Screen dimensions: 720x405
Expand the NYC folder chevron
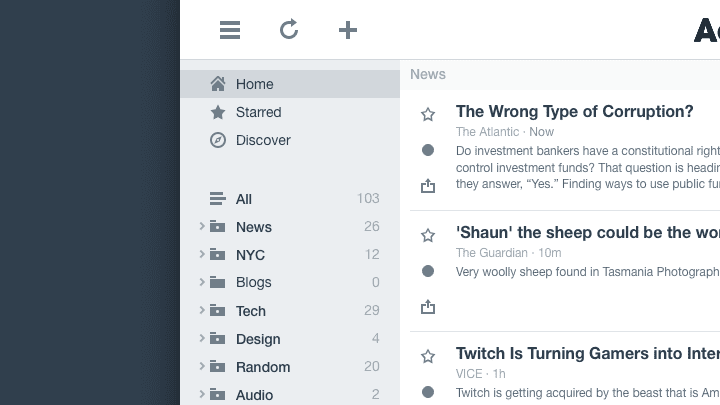(202, 255)
